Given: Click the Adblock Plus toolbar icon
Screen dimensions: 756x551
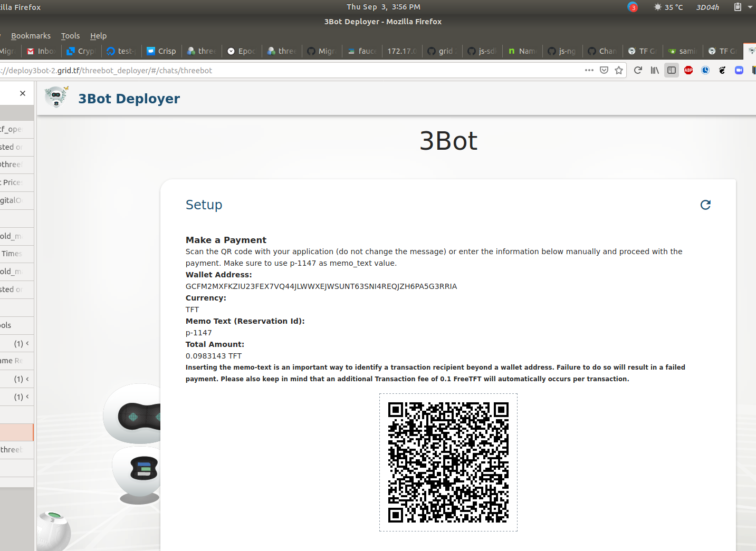Looking at the screenshot, I should (x=688, y=70).
